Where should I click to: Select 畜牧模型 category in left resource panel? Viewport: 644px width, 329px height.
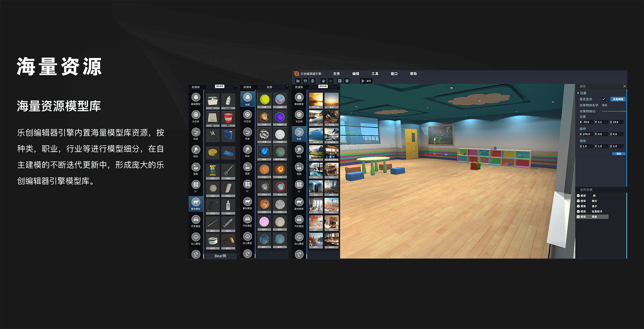pos(196,203)
